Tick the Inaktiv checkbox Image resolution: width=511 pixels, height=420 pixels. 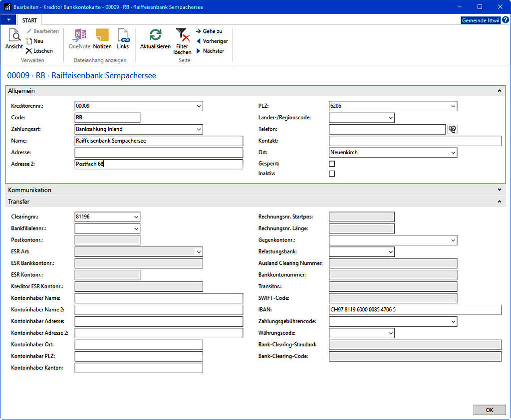(332, 174)
